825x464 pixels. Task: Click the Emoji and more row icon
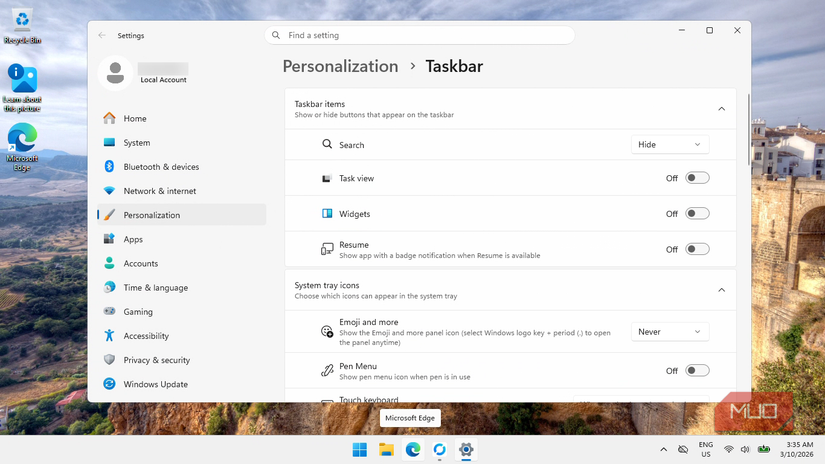pyautogui.click(x=327, y=331)
